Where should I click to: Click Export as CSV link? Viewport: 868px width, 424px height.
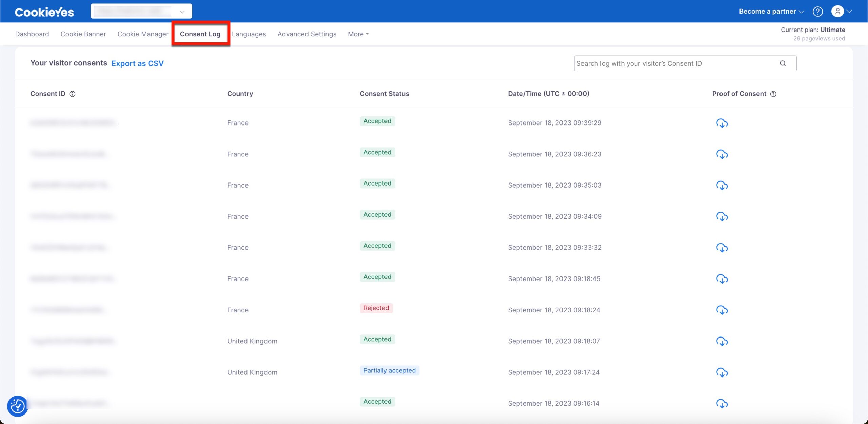coord(137,63)
